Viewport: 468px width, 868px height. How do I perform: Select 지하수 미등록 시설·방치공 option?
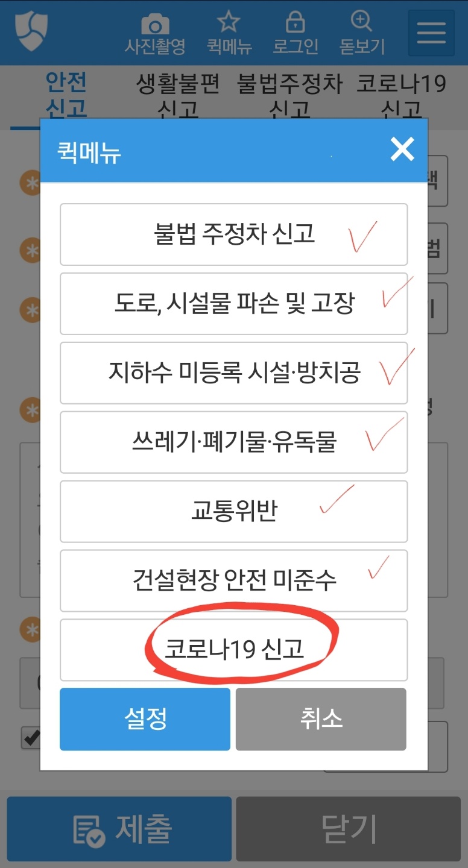coord(234,373)
